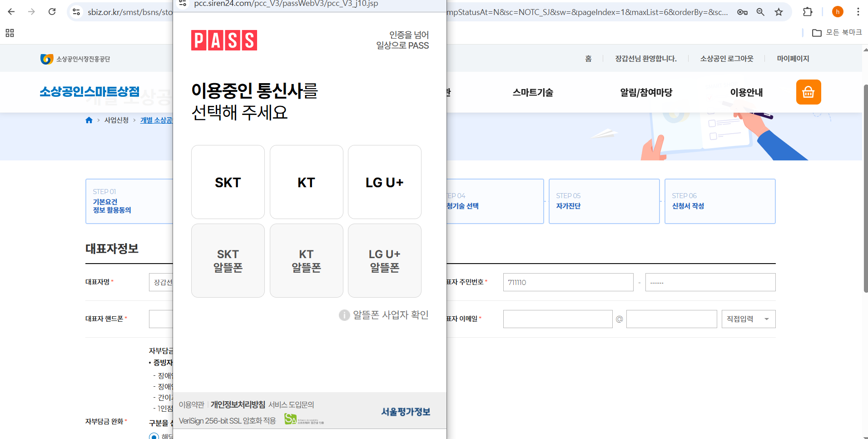
Task: Click the orange shopping basket icon
Action: coord(808,92)
